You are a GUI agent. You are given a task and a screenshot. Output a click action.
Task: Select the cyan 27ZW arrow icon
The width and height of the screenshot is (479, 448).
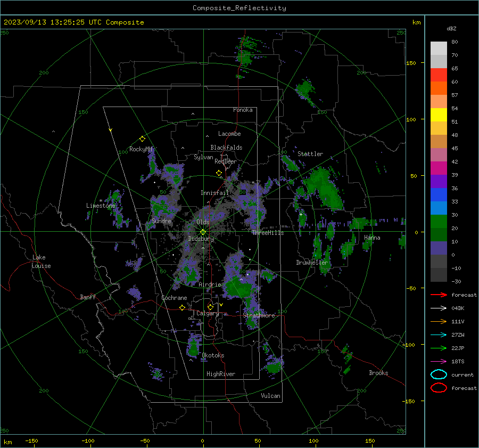439,335
